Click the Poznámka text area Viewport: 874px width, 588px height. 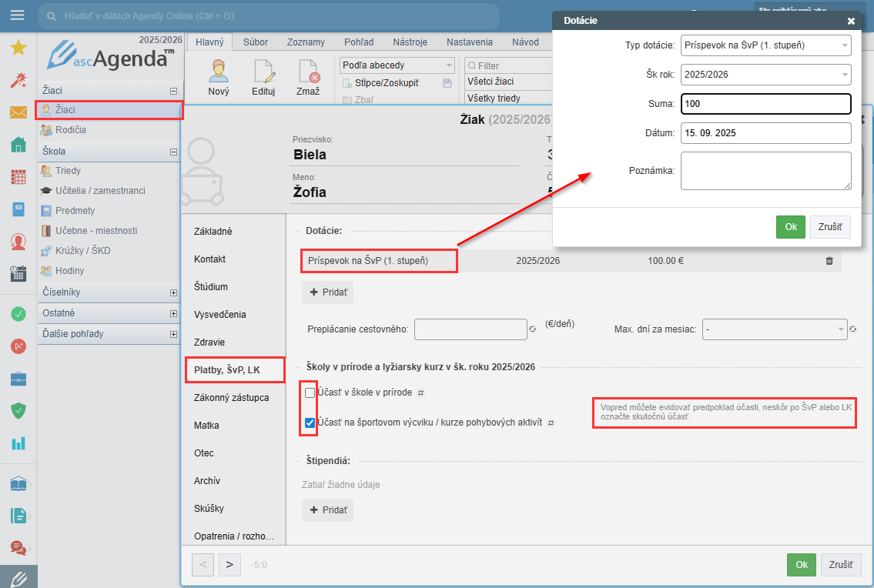(x=765, y=170)
